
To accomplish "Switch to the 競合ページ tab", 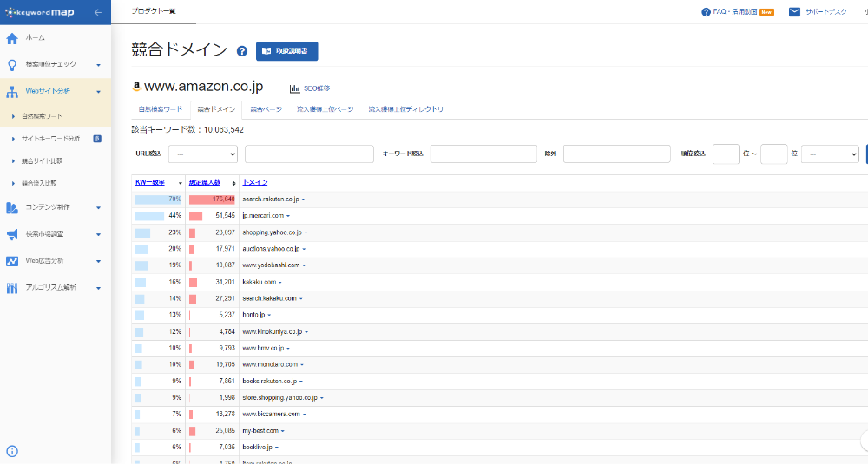I will point(266,109).
